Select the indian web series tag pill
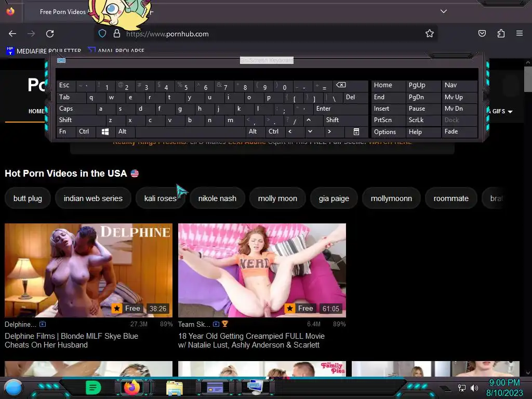The height and width of the screenshot is (399, 532). coord(93,198)
